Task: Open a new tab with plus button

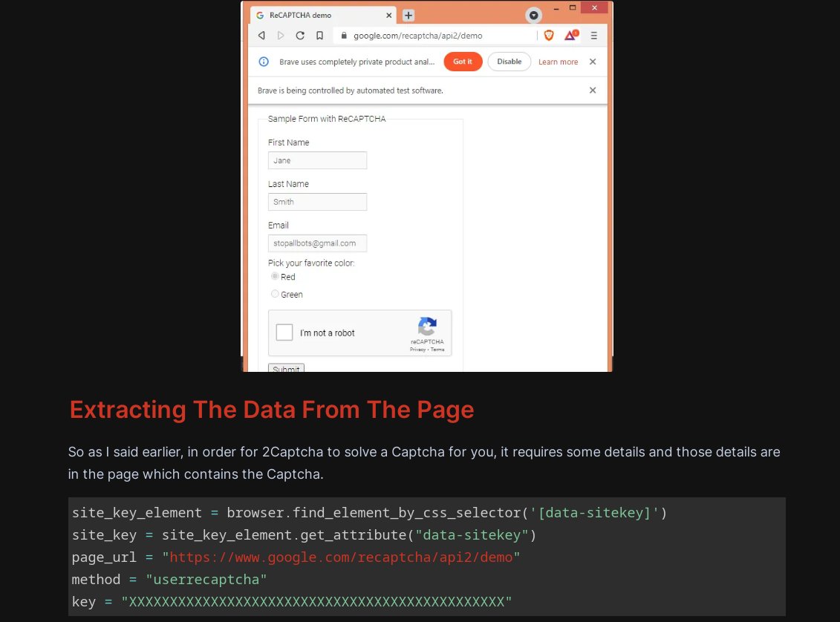Action: pos(408,16)
